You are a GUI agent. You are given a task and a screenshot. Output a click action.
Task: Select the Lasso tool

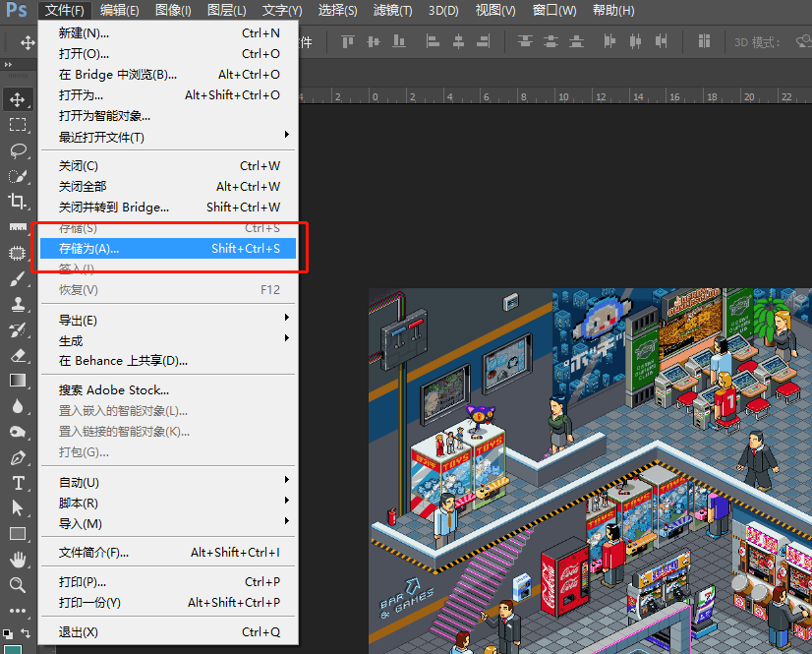point(18,150)
